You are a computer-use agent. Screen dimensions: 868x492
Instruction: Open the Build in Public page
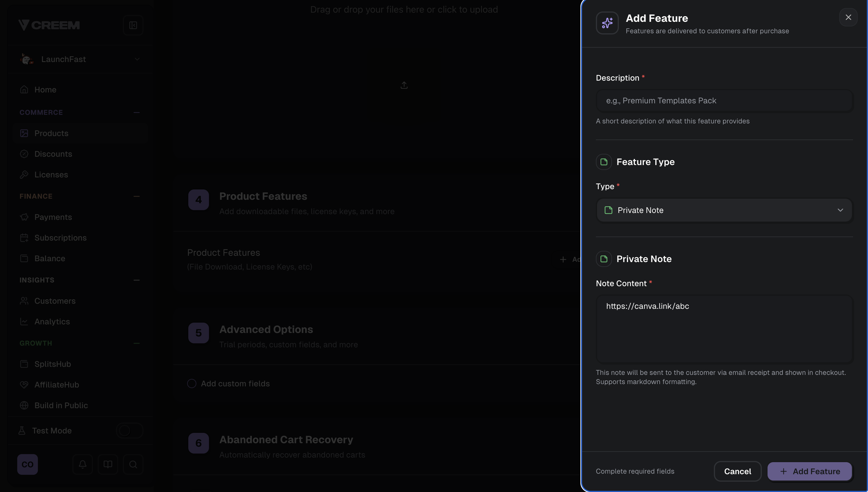click(80, 405)
